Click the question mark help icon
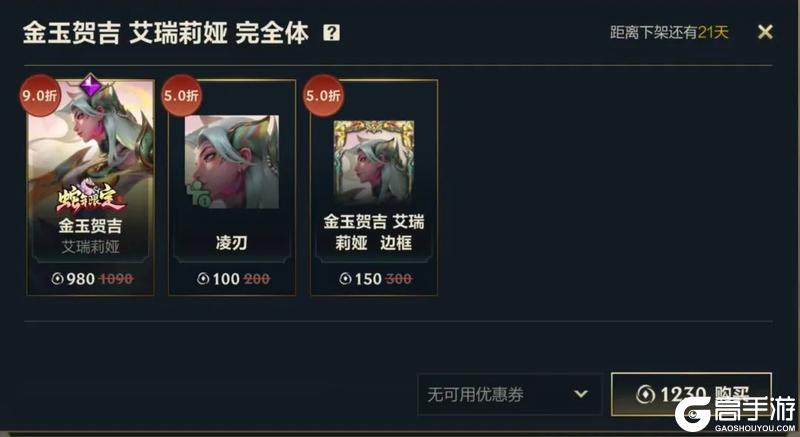The image size is (800, 437). coord(332,33)
